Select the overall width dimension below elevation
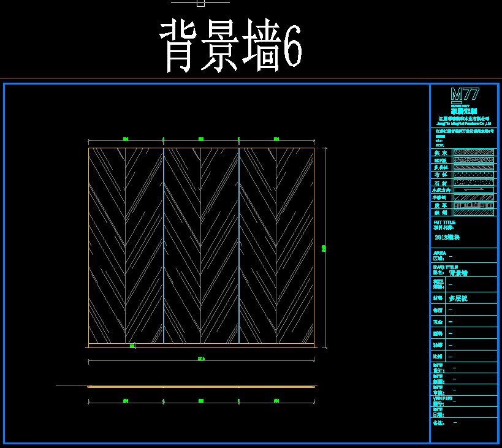Screen dimensions: 502x448 (x=200, y=359)
